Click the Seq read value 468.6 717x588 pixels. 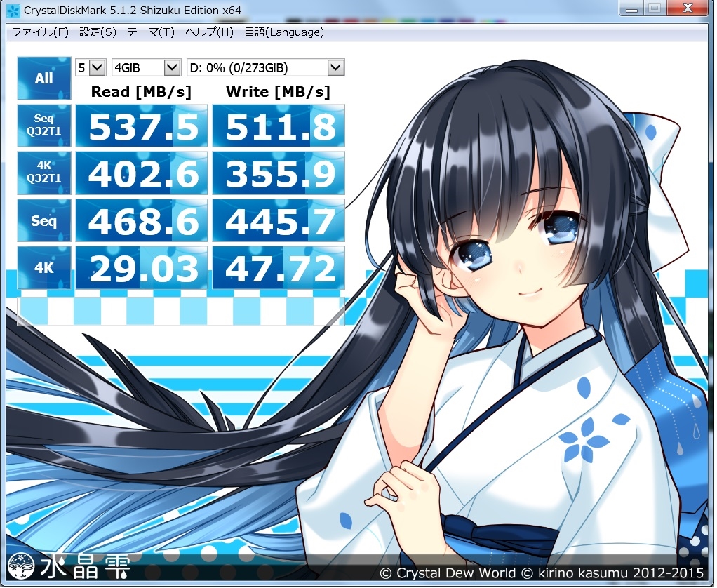point(141,220)
